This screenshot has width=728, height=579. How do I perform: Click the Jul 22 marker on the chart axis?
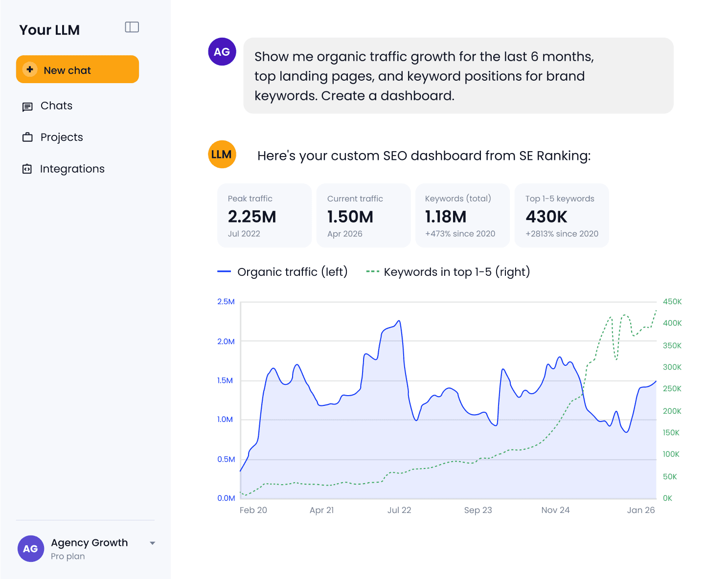pos(399,510)
